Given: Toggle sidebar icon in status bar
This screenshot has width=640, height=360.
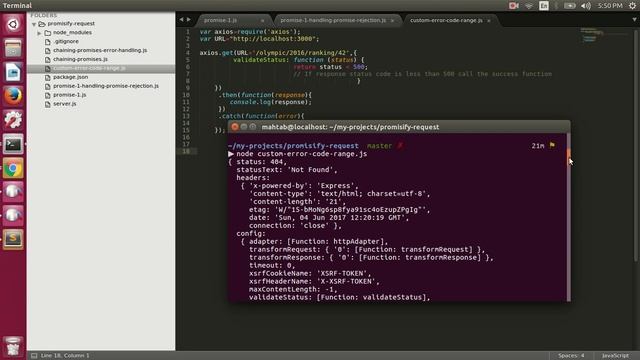Looking at the screenshot, I should point(34,356).
